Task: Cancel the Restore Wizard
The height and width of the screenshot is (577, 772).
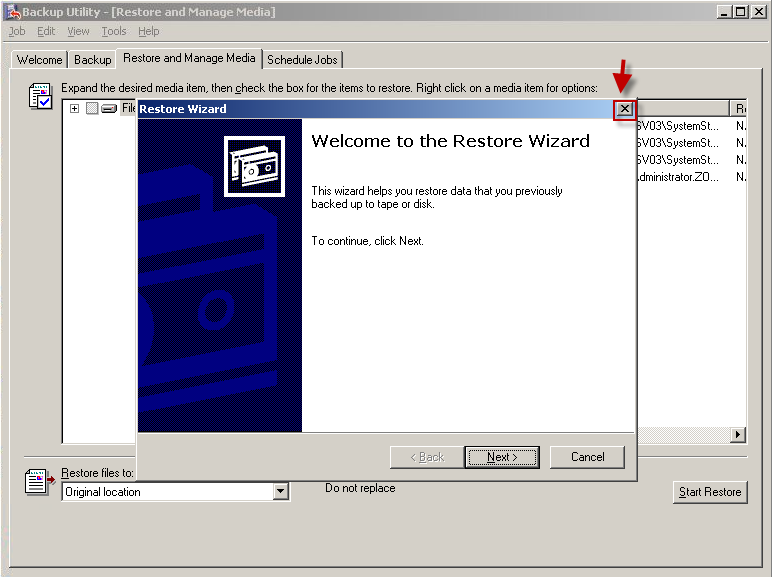Action: (587, 457)
